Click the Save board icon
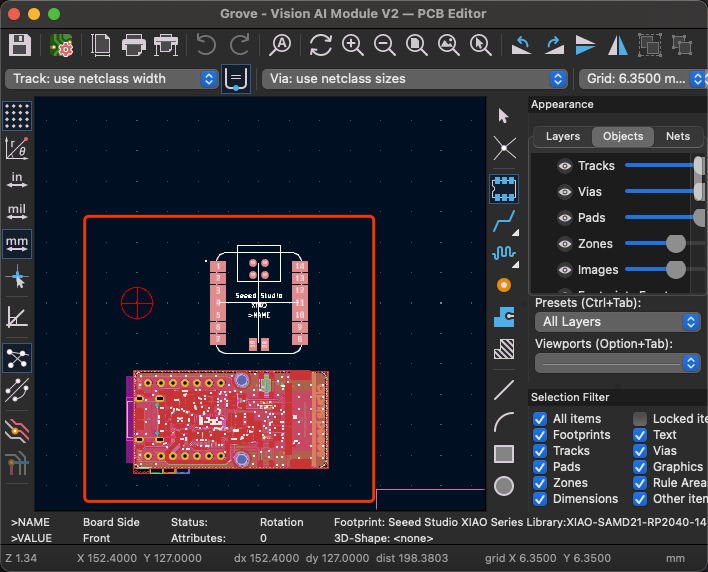The height and width of the screenshot is (572, 708). tap(20, 45)
